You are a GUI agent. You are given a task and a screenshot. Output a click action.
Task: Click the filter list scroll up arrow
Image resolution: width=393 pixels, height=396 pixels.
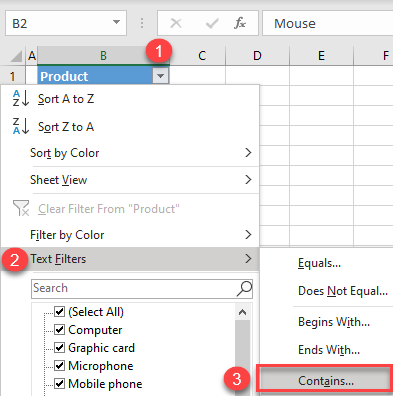[242, 312]
